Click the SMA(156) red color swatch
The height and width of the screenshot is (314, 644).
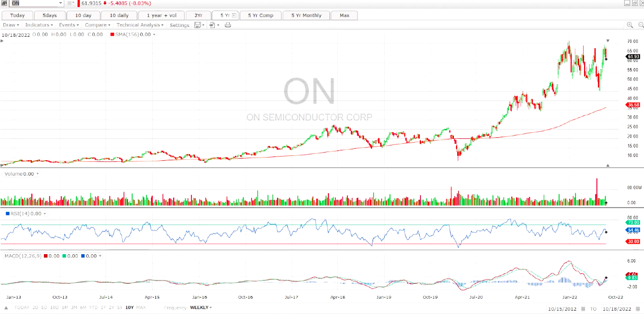(x=112, y=35)
